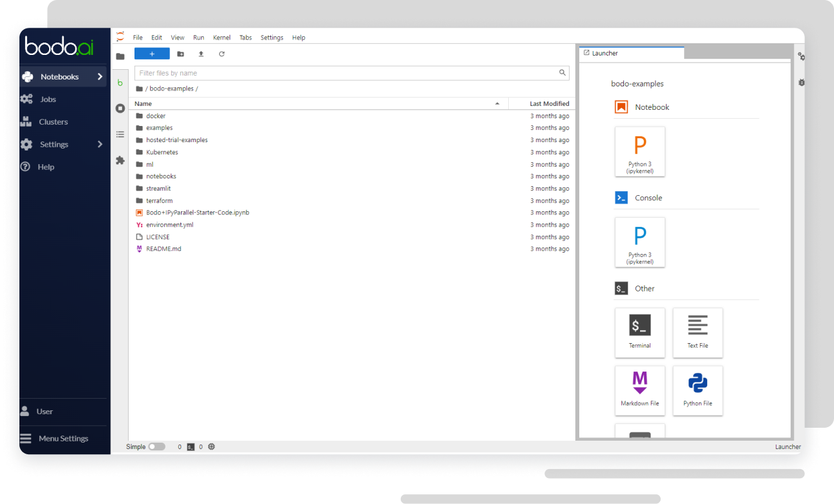Select the environment.yml file

coord(352,225)
